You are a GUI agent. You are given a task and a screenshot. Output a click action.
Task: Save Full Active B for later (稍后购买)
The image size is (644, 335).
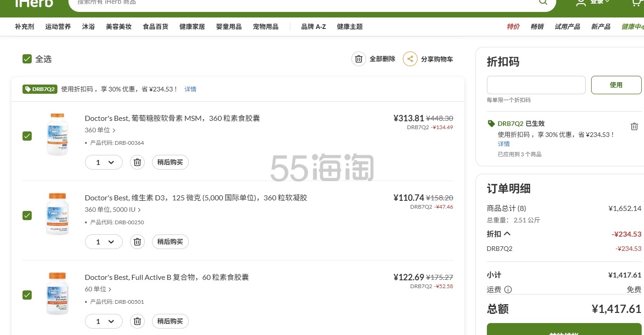point(170,321)
